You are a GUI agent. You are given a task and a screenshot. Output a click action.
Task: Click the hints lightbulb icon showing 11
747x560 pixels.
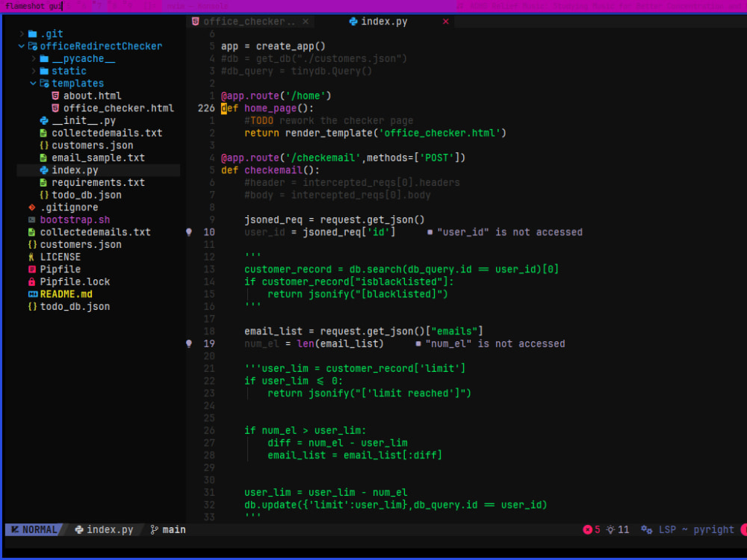pyautogui.click(x=610, y=529)
